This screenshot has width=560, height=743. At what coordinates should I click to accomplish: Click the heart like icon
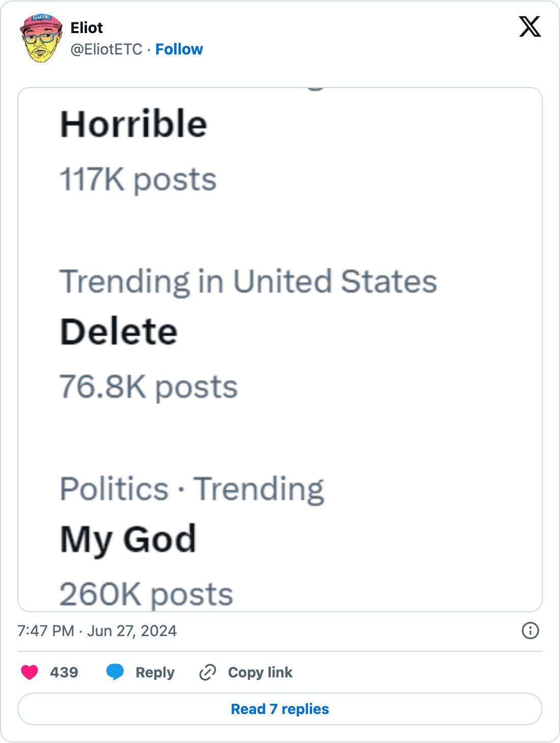[x=30, y=672]
